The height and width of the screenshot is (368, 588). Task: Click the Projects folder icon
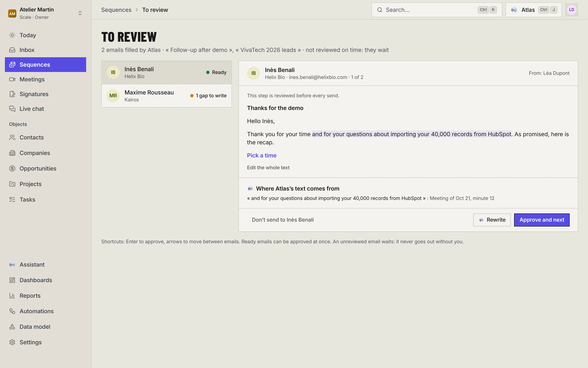pyautogui.click(x=12, y=184)
